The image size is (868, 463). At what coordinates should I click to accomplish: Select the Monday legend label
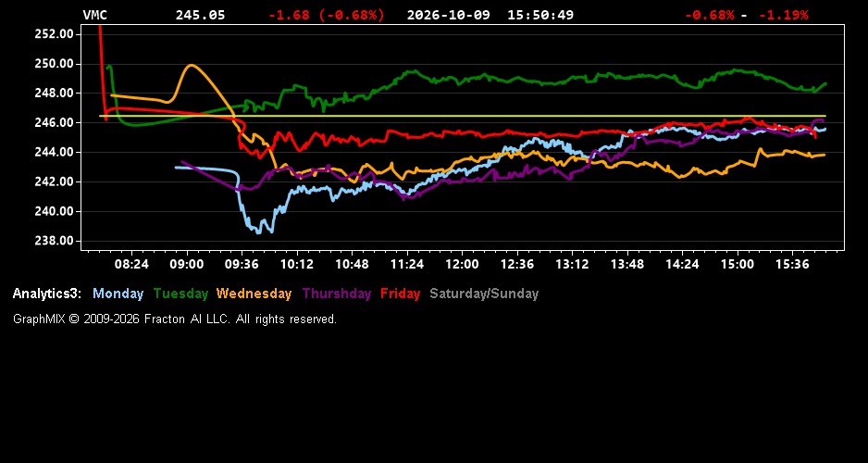(x=118, y=294)
